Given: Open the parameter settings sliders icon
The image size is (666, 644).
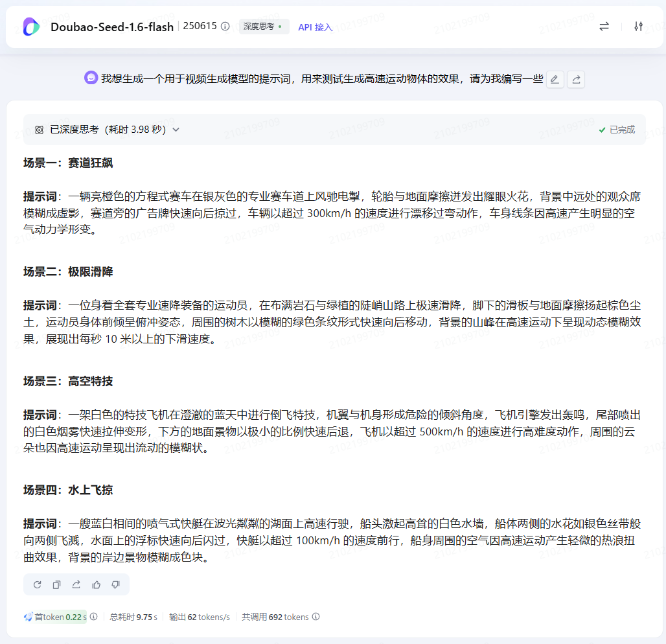Looking at the screenshot, I should point(638,27).
